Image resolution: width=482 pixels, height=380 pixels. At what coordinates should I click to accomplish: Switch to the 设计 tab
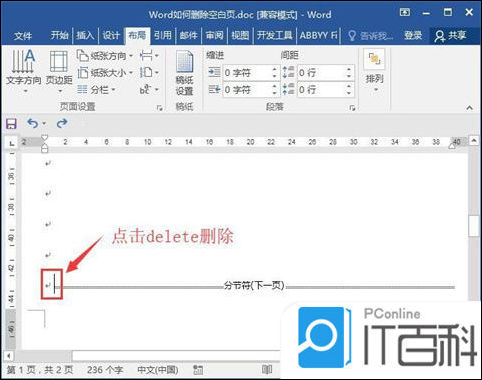coord(111,35)
